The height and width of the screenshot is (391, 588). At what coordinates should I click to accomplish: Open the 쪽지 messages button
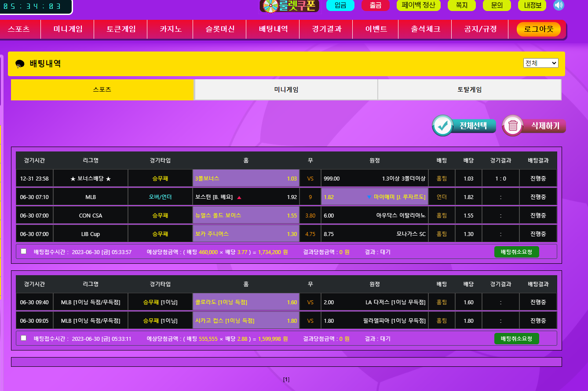pos(461,5)
